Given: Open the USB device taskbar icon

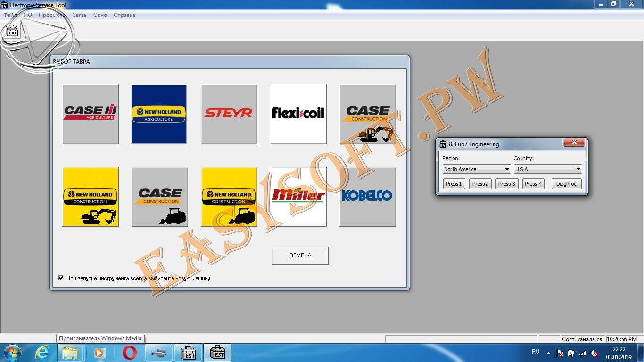Looking at the screenshot, I should [x=159, y=353].
